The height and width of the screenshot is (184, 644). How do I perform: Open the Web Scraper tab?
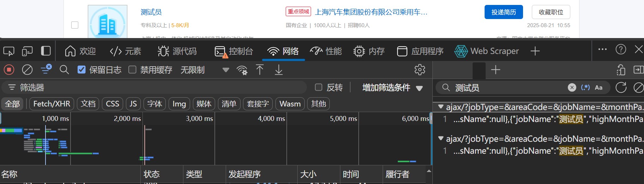click(x=487, y=51)
